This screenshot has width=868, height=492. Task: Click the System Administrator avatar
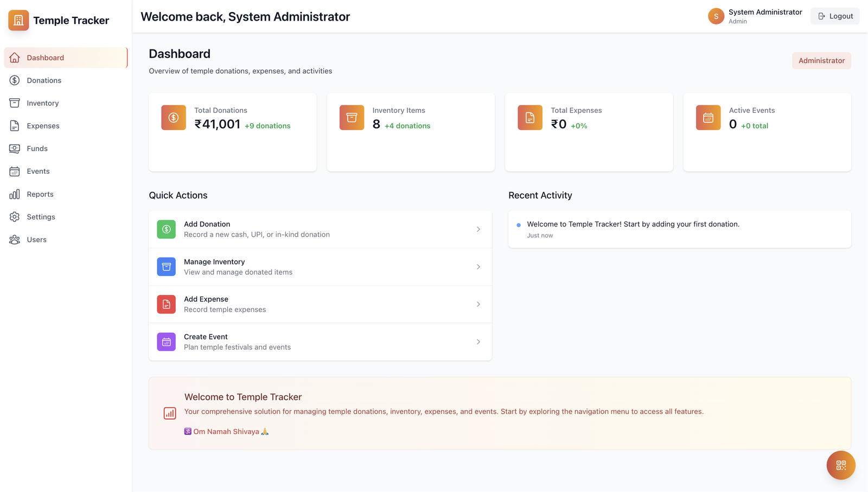(716, 16)
